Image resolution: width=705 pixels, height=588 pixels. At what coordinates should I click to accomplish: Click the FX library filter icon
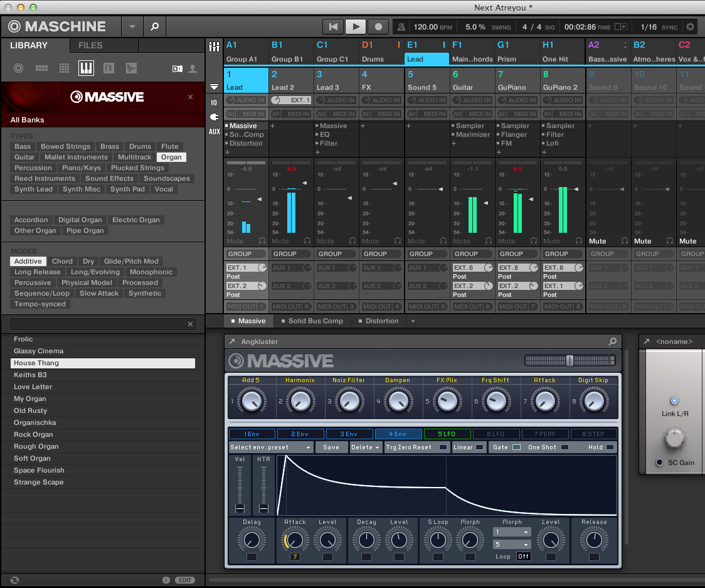click(x=108, y=68)
